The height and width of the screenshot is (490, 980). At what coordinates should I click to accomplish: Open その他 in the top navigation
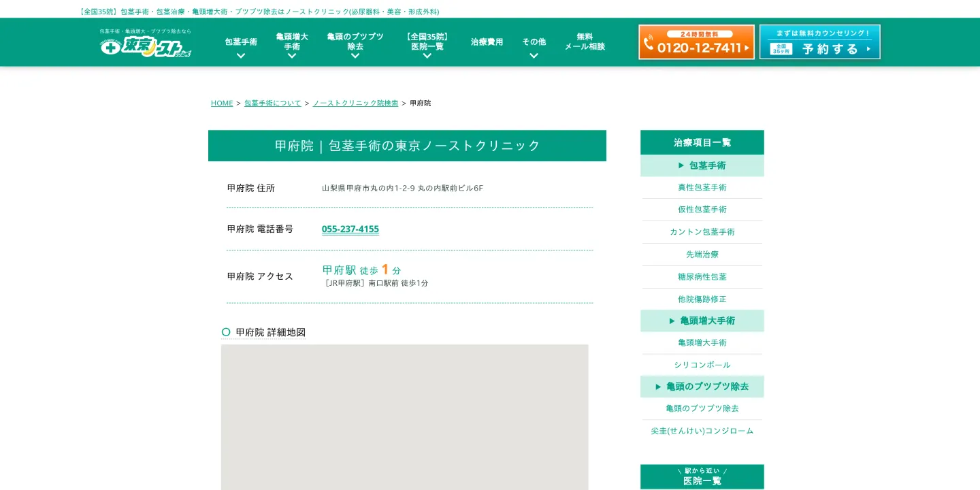click(534, 42)
